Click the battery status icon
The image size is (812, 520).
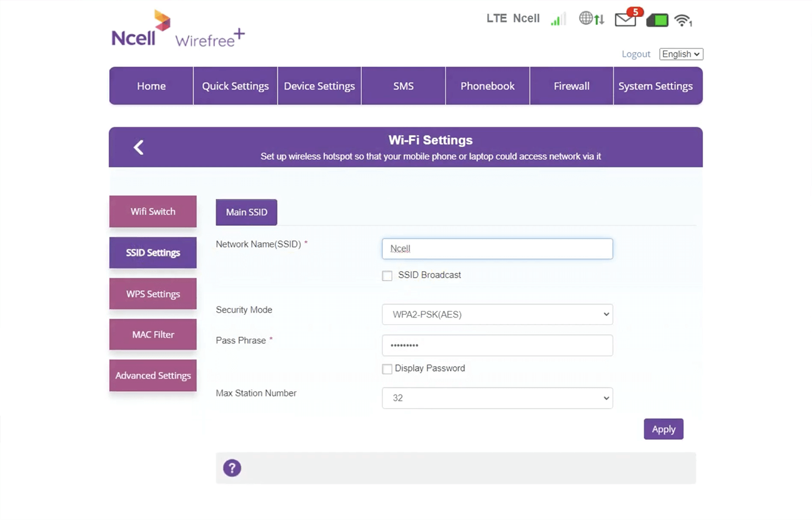(657, 21)
